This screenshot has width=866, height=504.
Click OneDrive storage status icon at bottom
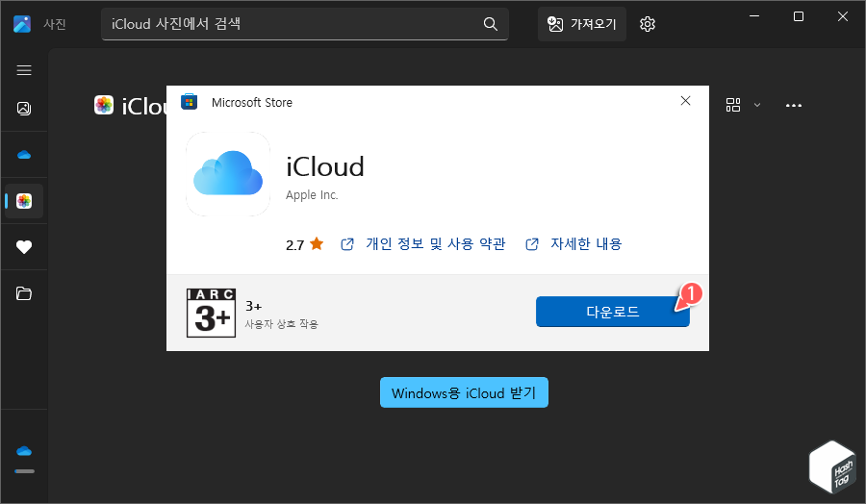click(24, 451)
